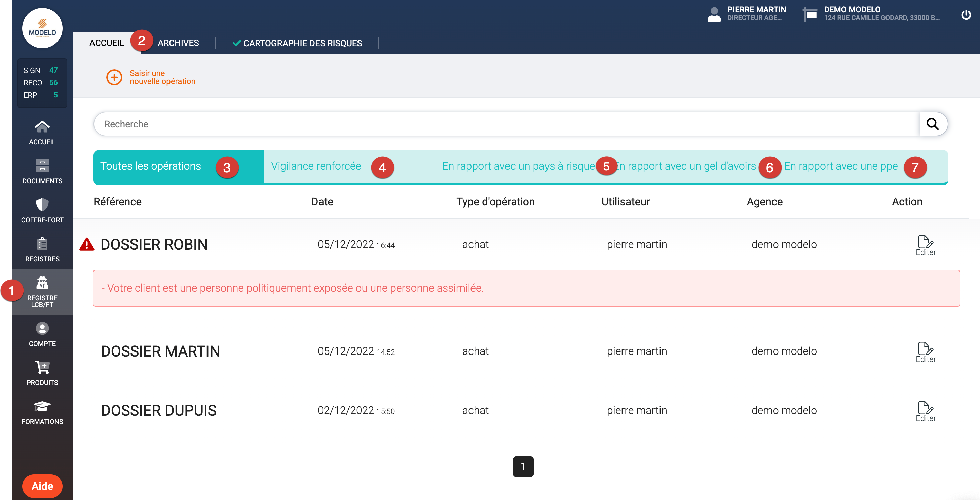This screenshot has height=500, width=980.
Task: Click the Accueil home icon in sidebar
Action: pyautogui.click(x=42, y=127)
